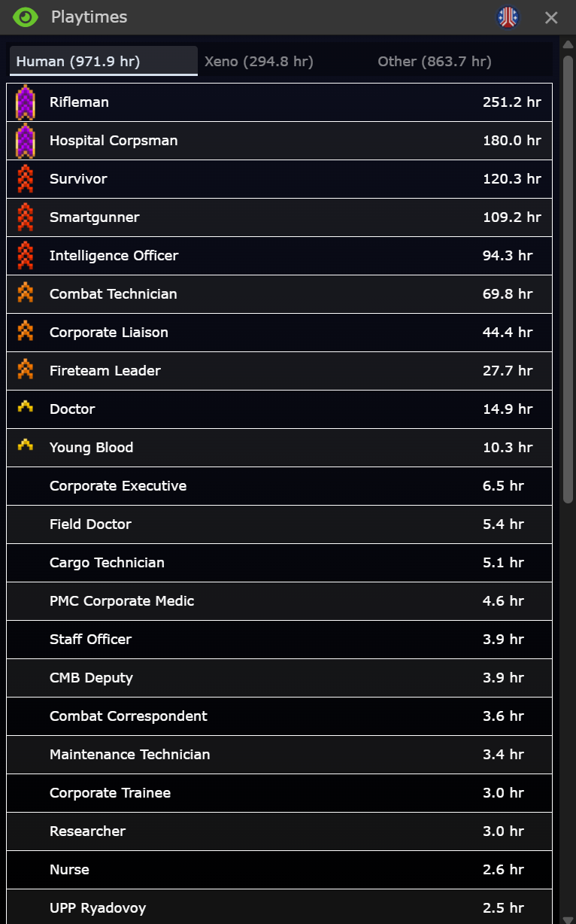The width and height of the screenshot is (576, 924).
Task: Open the Other playtimes tab
Action: (x=435, y=62)
